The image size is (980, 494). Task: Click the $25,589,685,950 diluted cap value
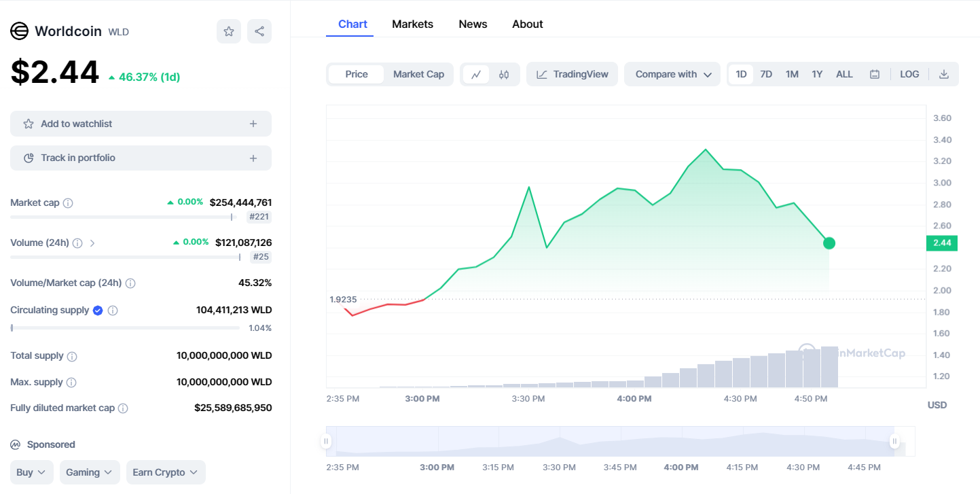(233, 408)
